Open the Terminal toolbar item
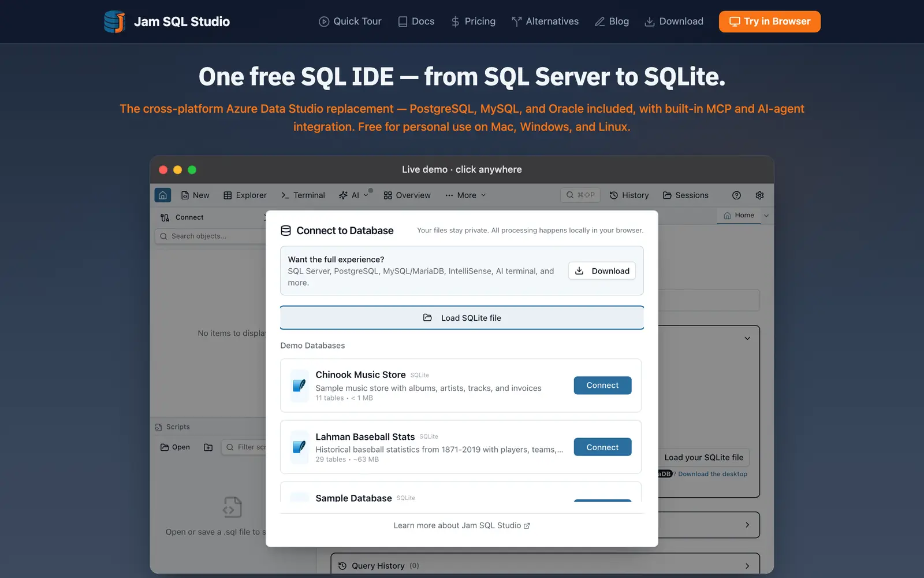The image size is (924, 578). pyautogui.click(x=303, y=195)
